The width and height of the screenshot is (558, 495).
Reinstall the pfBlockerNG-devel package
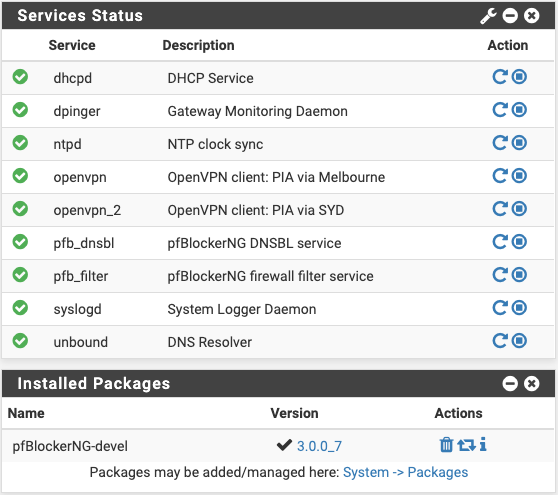tap(466, 445)
